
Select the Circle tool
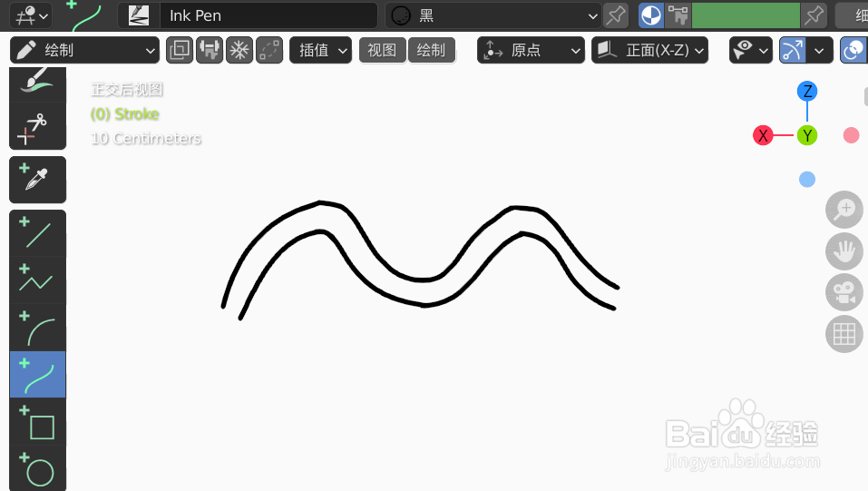(x=38, y=468)
